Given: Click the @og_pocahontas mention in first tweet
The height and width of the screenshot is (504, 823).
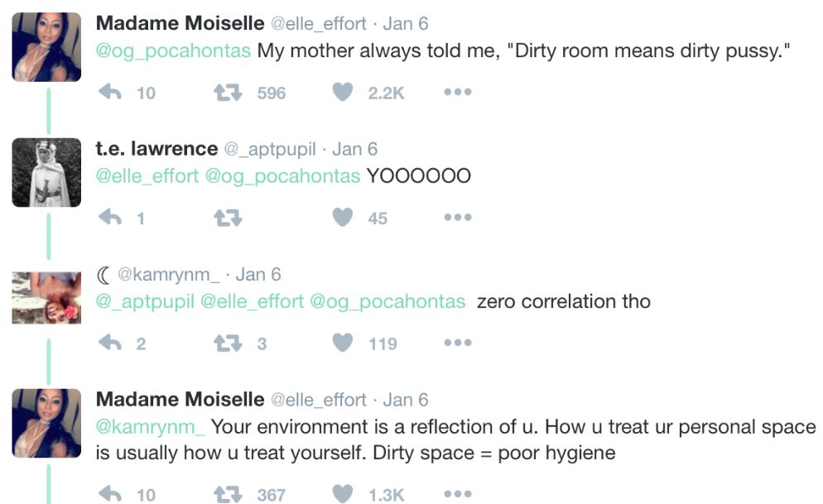Looking at the screenshot, I should point(173,51).
